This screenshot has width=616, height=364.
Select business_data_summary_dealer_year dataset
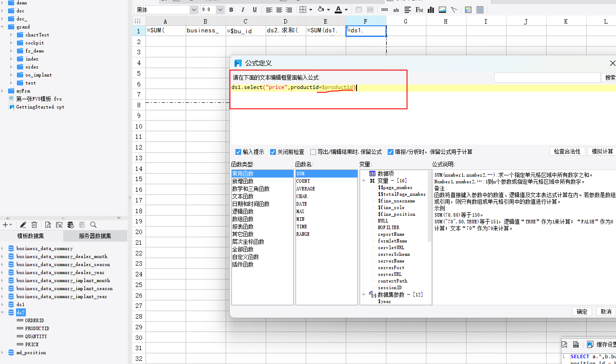(61, 272)
